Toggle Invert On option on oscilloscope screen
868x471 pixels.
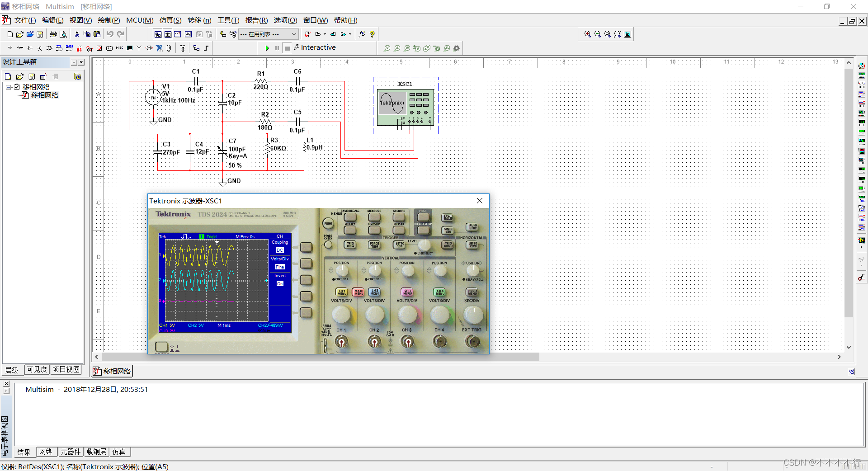[280, 283]
